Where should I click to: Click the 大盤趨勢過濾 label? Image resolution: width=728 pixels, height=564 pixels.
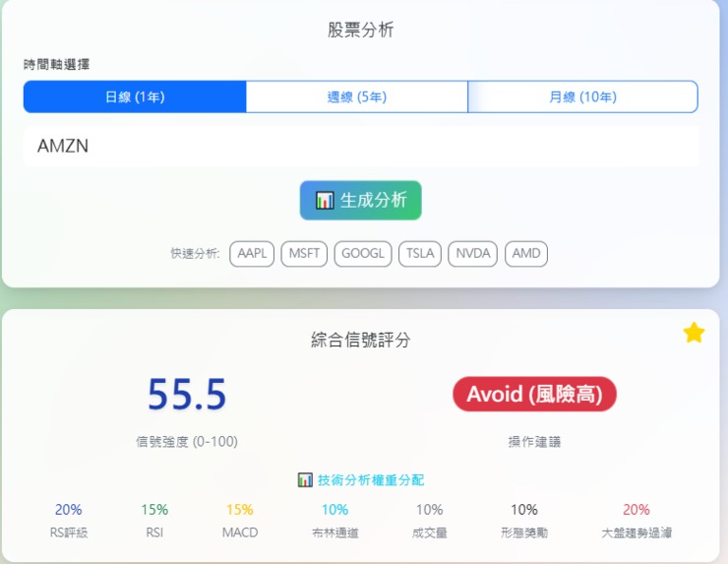[x=637, y=533]
